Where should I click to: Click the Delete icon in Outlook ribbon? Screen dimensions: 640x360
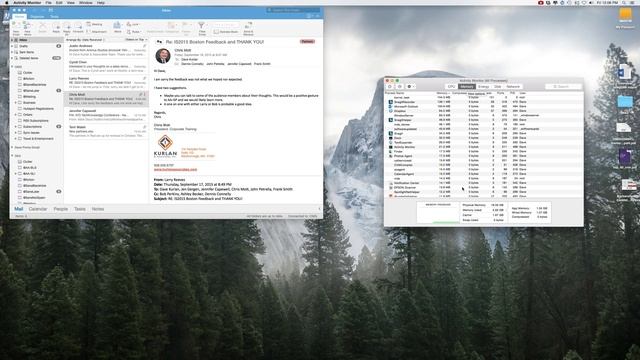pos(42,27)
